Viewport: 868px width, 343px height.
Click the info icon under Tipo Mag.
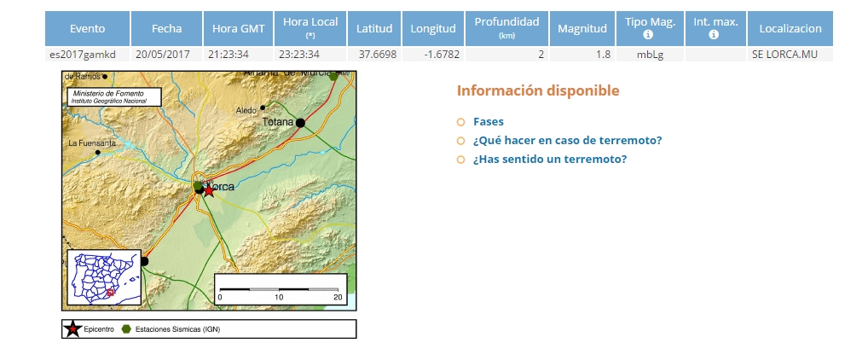[648, 36]
